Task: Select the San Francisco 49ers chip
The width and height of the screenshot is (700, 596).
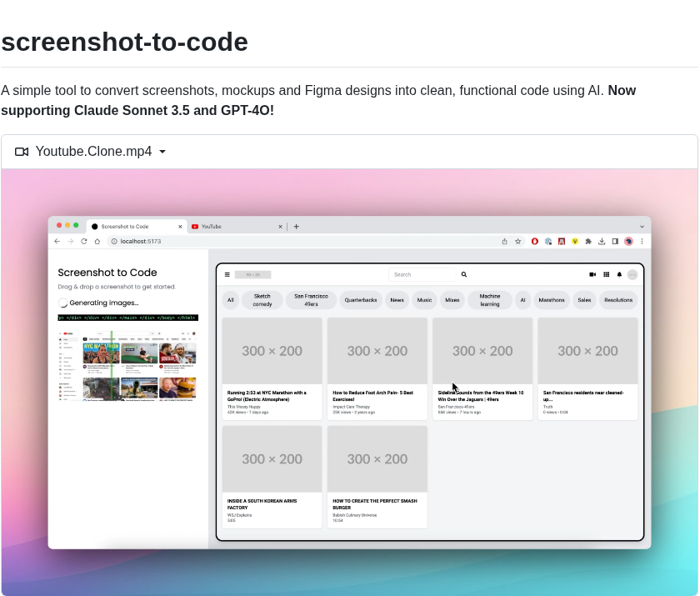Action: click(311, 300)
